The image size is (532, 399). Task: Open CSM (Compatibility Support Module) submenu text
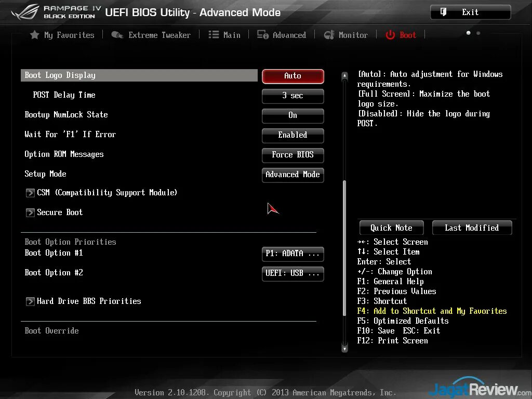(x=107, y=192)
